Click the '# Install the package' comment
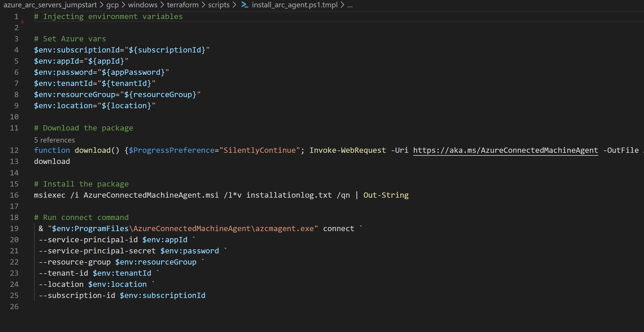This screenshot has width=644, height=332. pyautogui.click(x=81, y=184)
